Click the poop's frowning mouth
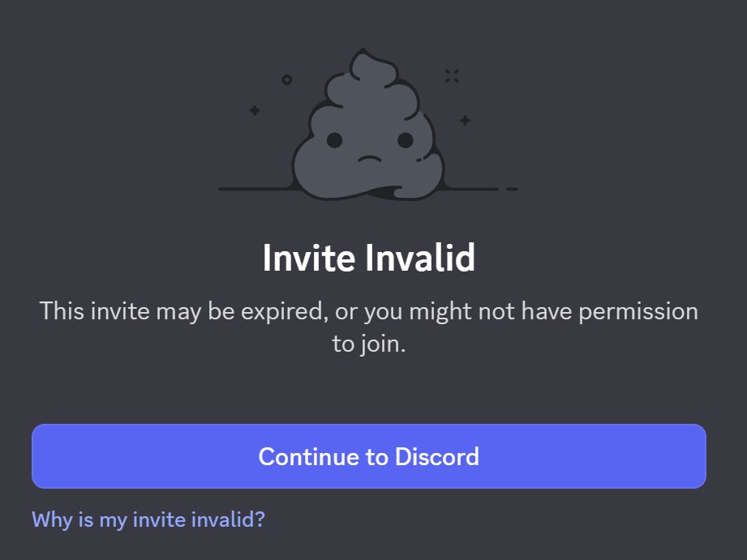This screenshot has height=560, width=747. pos(369,159)
